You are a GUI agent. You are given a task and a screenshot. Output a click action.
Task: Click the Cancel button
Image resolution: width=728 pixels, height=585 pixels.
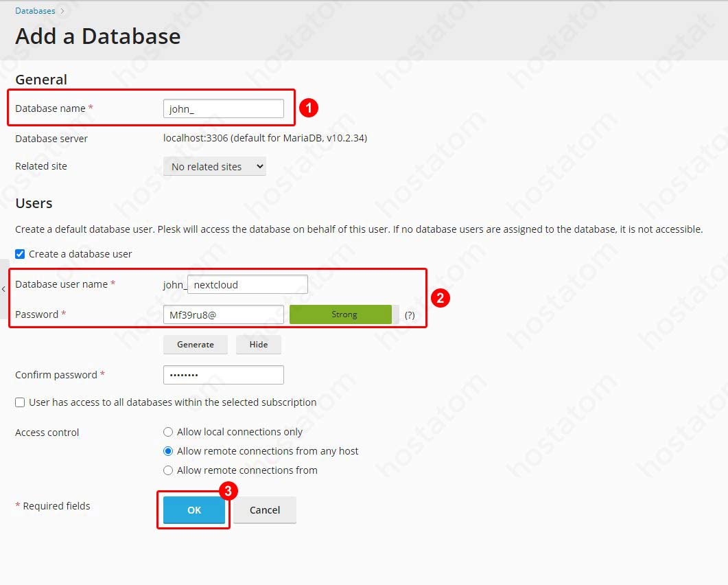click(265, 510)
